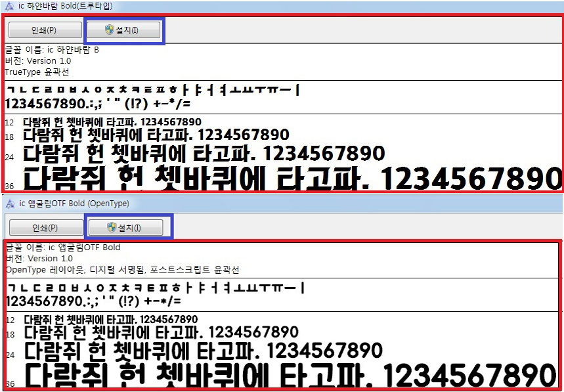Click the '24' size label in the ic 앱굴림OTF window
The image size is (564, 392).
11,355
